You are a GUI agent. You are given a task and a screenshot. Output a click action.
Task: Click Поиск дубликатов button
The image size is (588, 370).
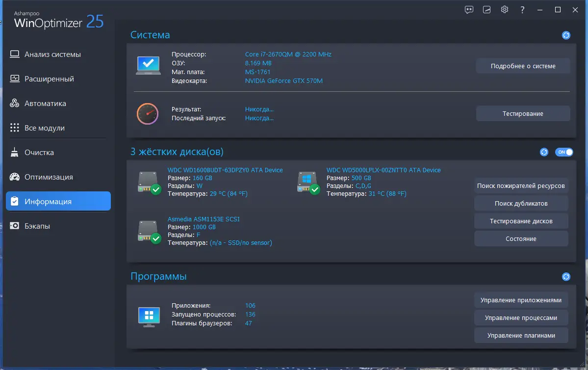pyautogui.click(x=521, y=203)
